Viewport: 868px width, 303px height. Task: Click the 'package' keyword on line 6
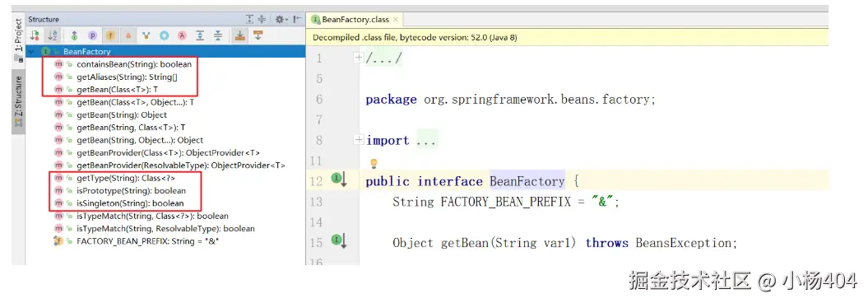click(x=392, y=100)
